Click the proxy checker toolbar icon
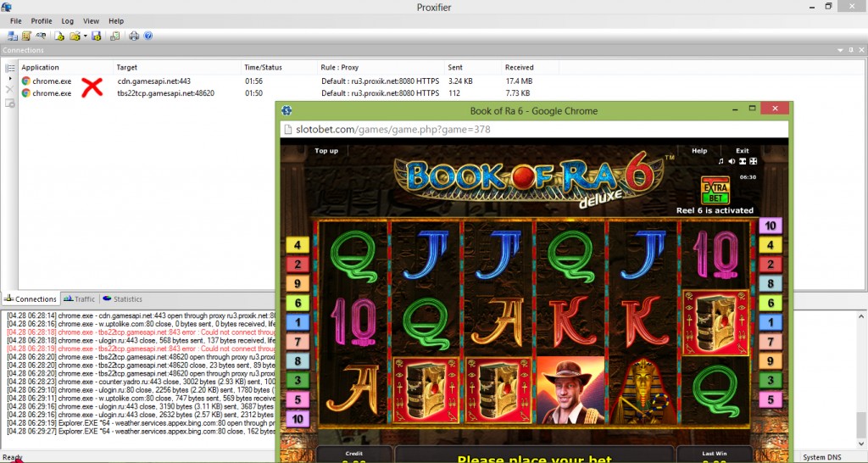The image size is (868, 463). tap(114, 36)
